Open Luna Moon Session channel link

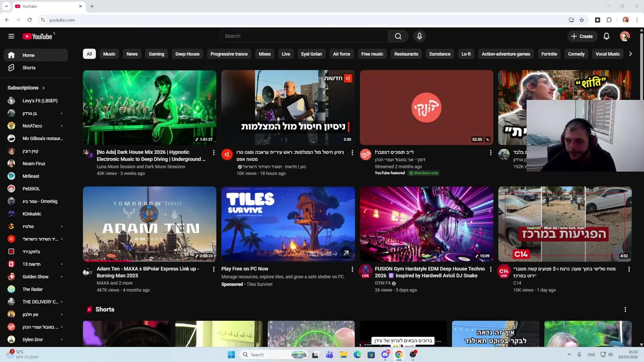141,166
